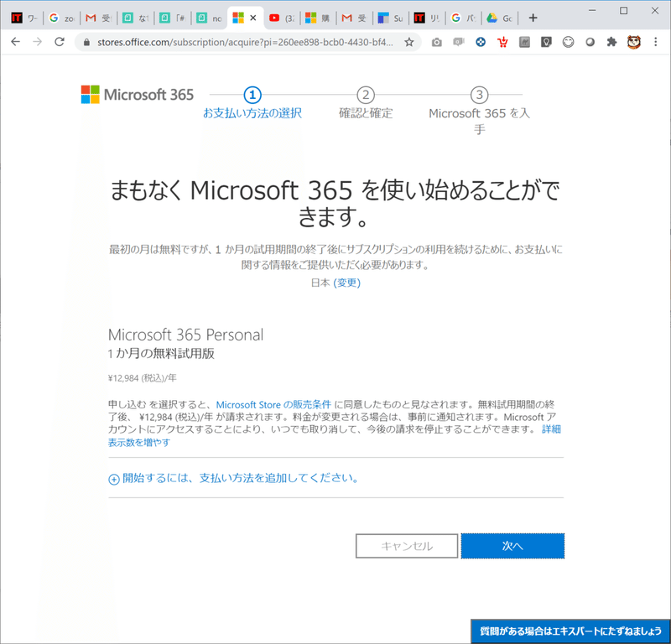This screenshot has height=644, width=671.
Task: Click the 詳細 link
Action: [x=551, y=429]
